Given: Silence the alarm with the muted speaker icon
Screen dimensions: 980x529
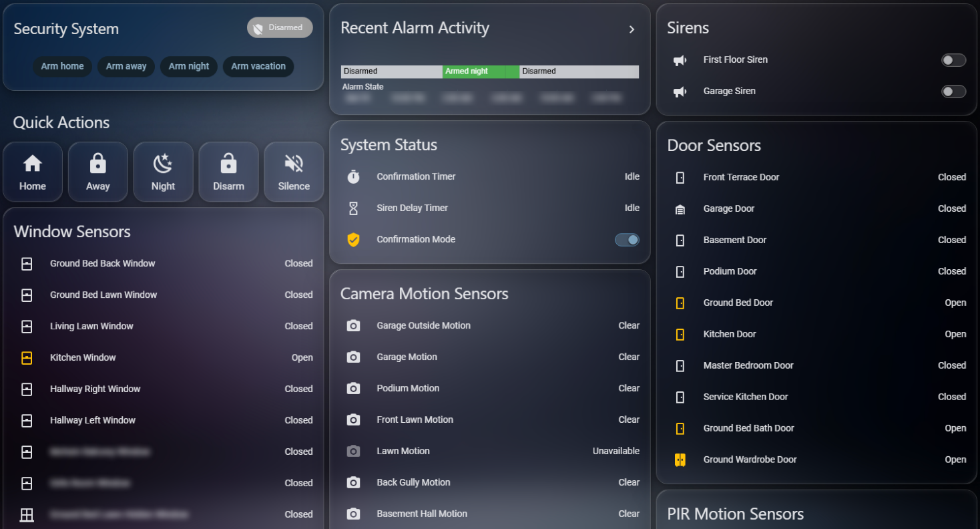Looking at the screenshot, I should click(294, 163).
